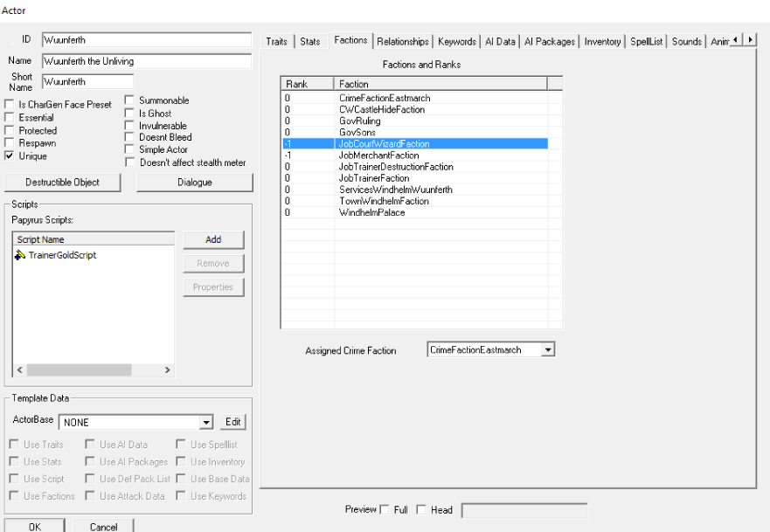Screen dimensions: 770x532
Task: Select the JobMerchantFaction row
Action: click(415, 155)
